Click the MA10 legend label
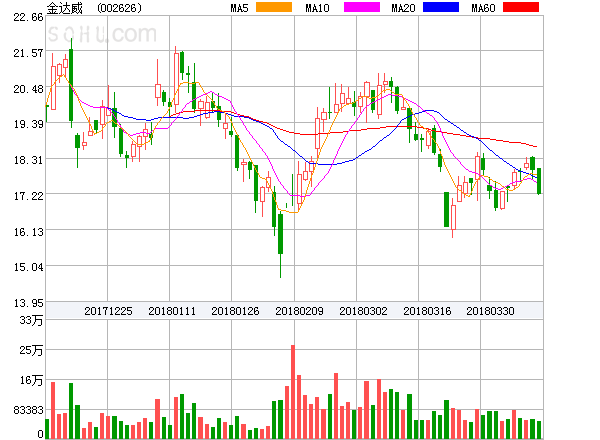The image size is (600, 440). click(x=317, y=8)
